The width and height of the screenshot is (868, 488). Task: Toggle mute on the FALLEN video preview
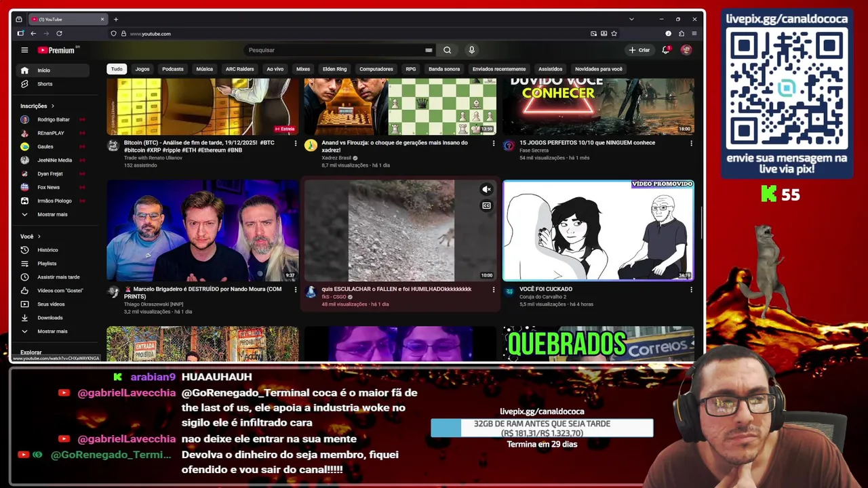coord(486,190)
